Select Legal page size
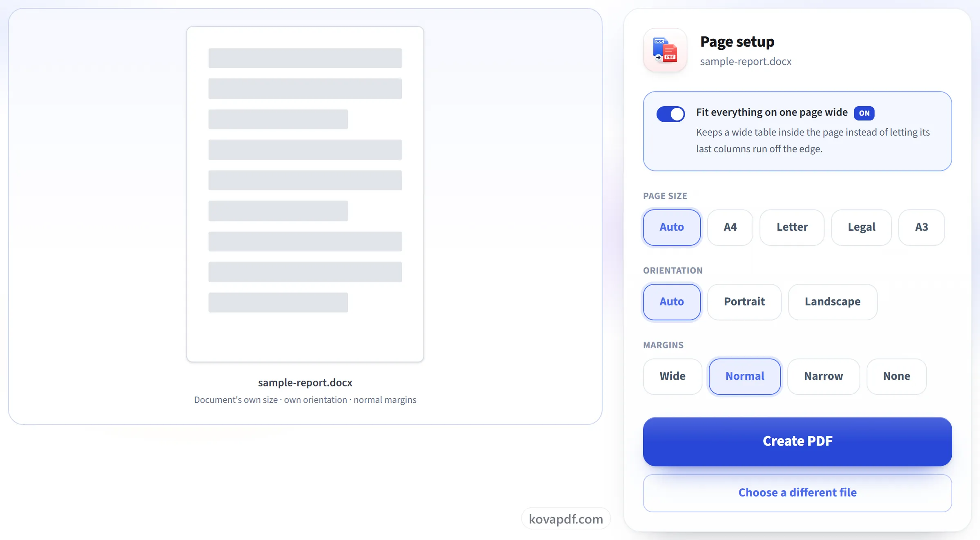The width and height of the screenshot is (980, 540). pos(862,227)
